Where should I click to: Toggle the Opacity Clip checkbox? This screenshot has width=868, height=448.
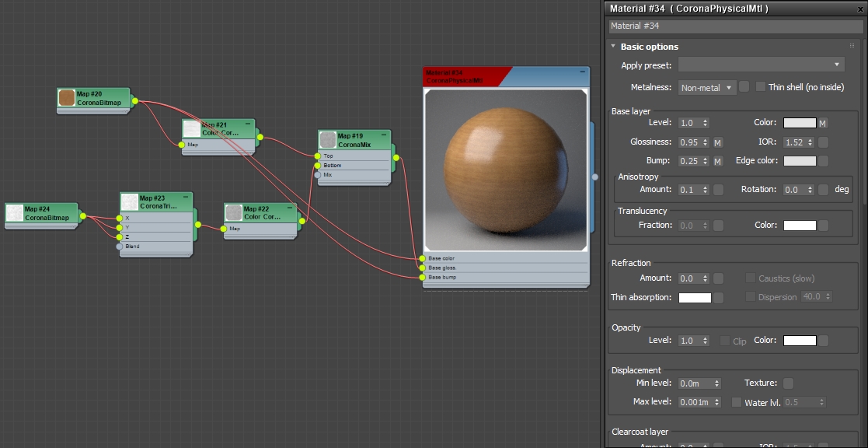[724, 341]
